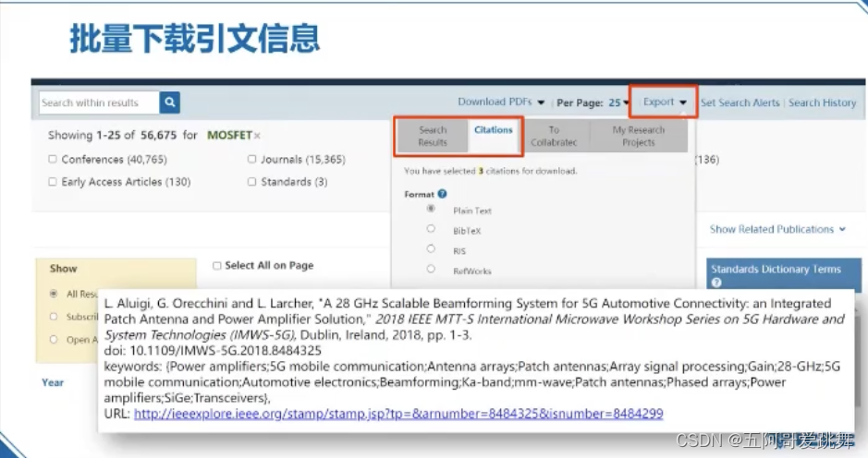
Task: Click the Format help question-mark icon
Action: click(x=442, y=194)
